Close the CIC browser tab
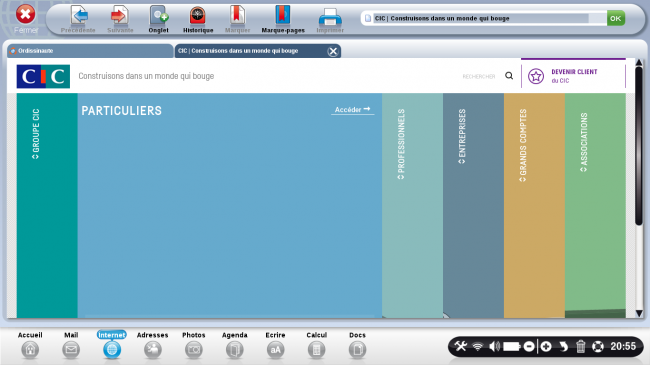Image resolution: width=650 pixels, height=365 pixels. (333, 51)
